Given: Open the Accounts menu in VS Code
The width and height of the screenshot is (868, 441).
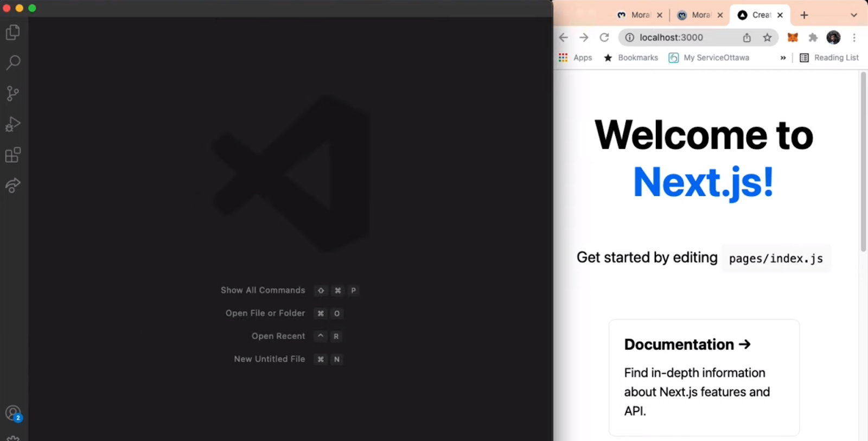Looking at the screenshot, I should click(x=13, y=413).
